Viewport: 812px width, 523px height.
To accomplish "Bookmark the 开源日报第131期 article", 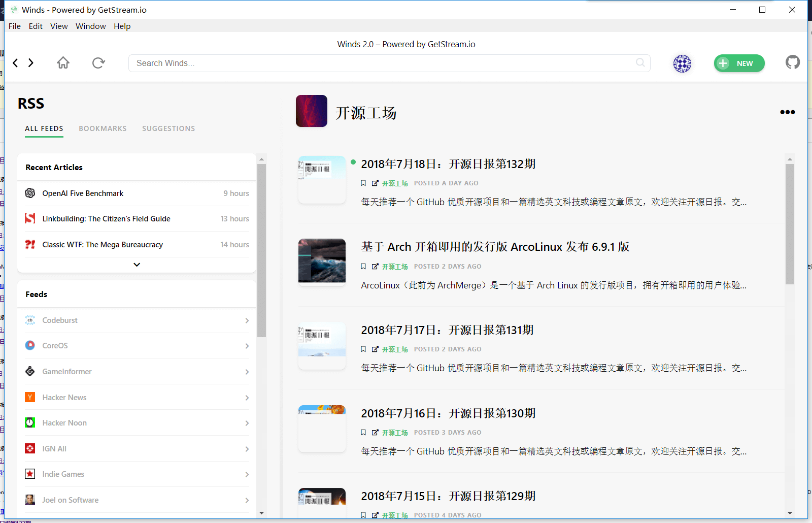I will tap(363, 349).
